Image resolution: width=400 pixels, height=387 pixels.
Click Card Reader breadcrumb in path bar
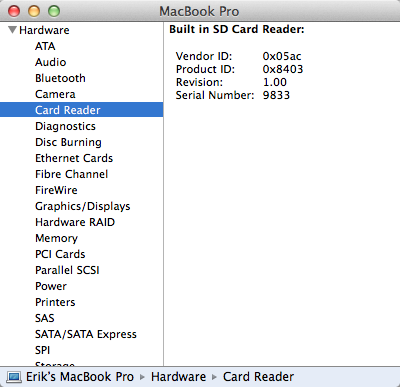coord(258,377)
